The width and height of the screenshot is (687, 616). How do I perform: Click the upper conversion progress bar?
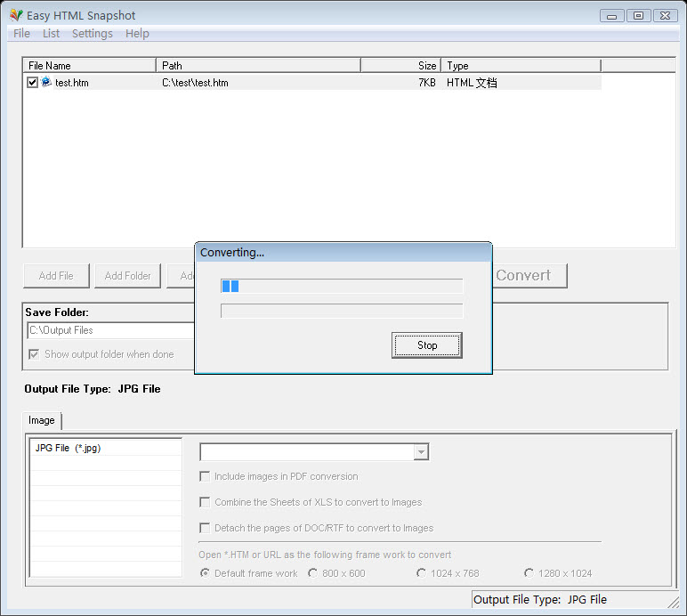click(342, 286)
